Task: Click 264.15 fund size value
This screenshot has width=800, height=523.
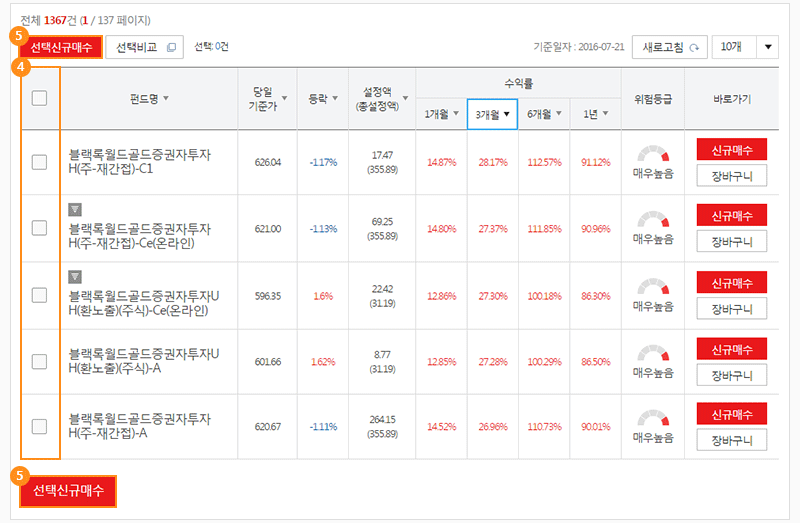Action: [382, 419]
